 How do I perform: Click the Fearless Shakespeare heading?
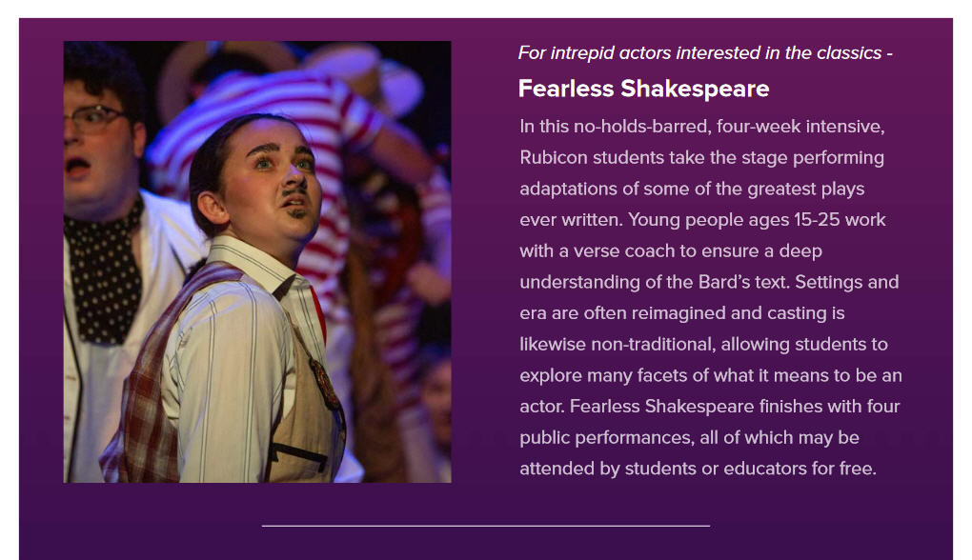[x=643, y=89]
